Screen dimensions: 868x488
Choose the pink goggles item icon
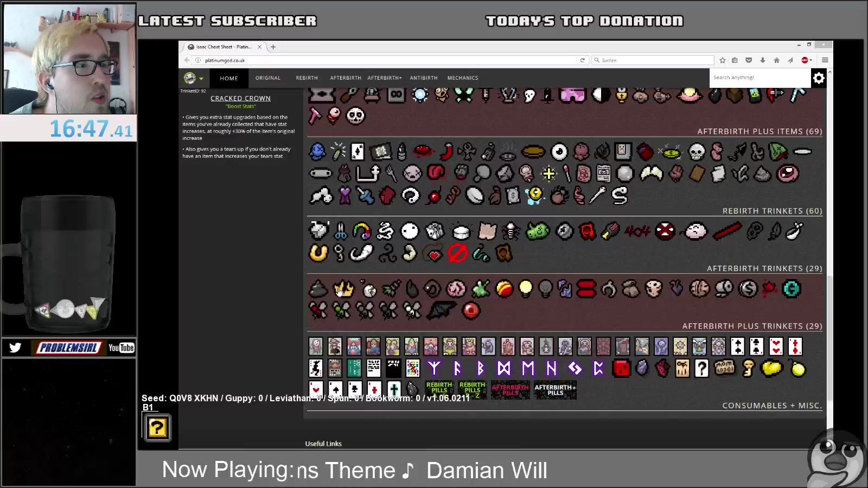[x=573, y=95]
